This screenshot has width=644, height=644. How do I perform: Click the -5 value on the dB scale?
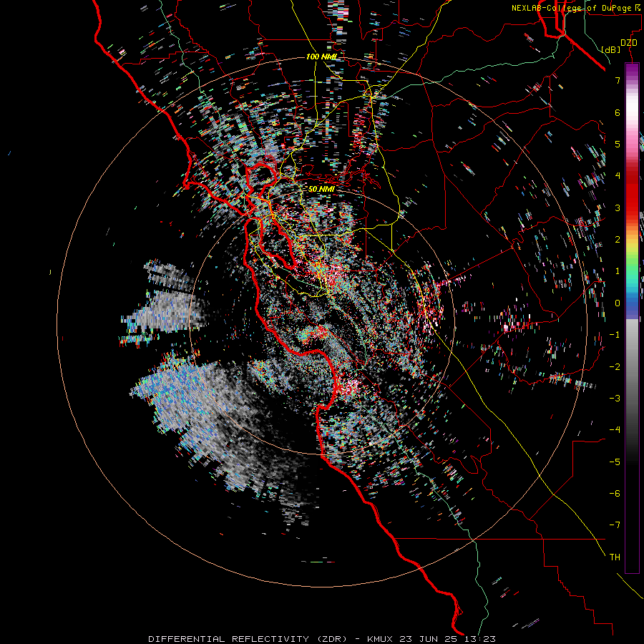[x=615, y=462]
